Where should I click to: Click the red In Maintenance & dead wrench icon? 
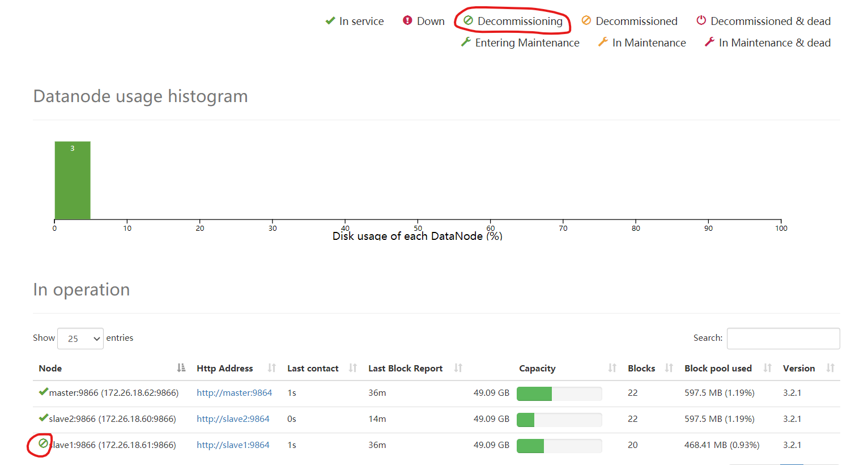click(709, 42)
